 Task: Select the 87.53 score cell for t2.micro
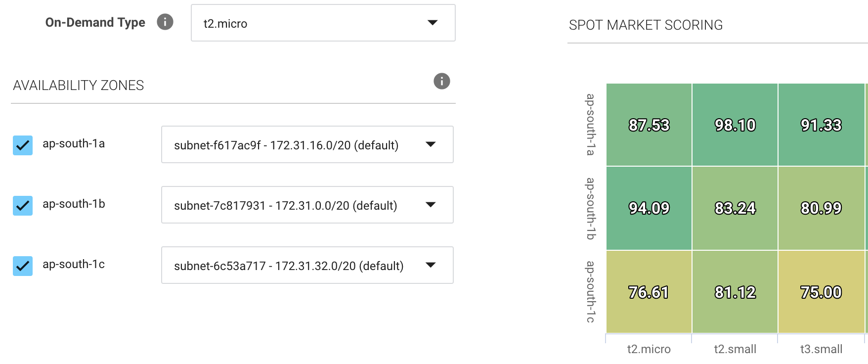(648, 125)
